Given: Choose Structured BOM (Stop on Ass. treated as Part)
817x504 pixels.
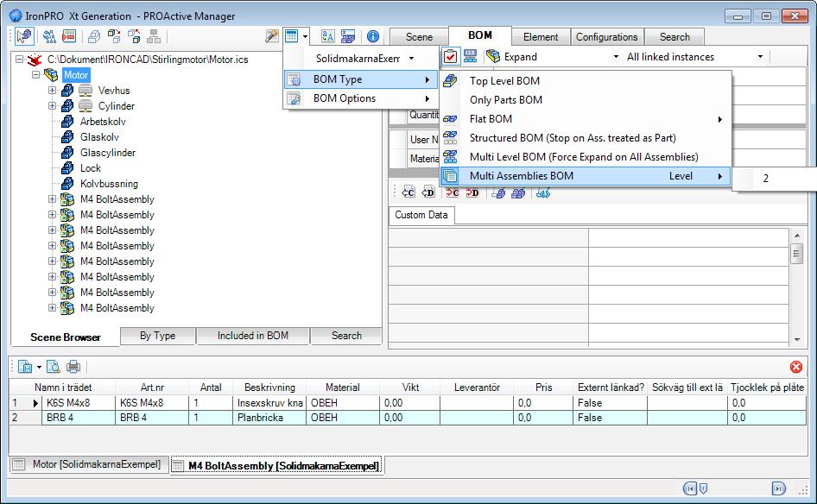Looking at the screenshot, I should click(x=573, y=138).
